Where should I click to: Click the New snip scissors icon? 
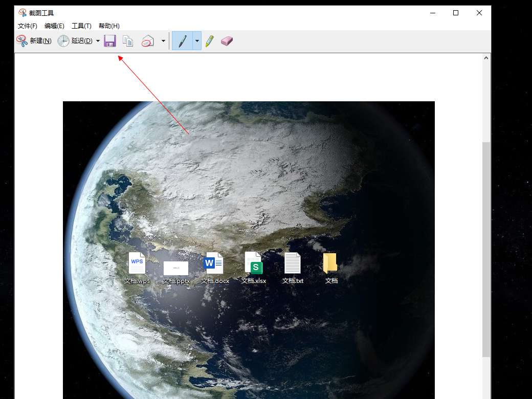(22, 41)
